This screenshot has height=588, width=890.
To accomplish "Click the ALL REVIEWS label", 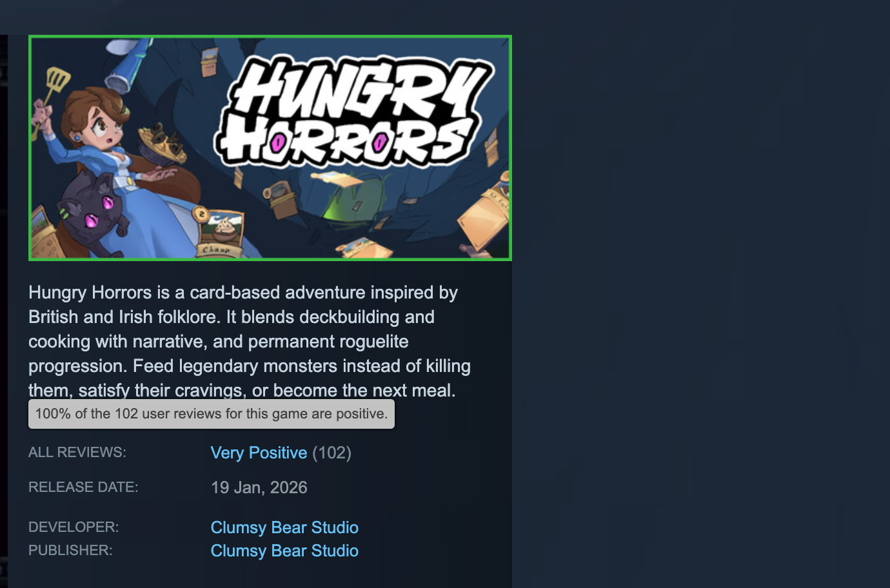I will click(77, 453).
